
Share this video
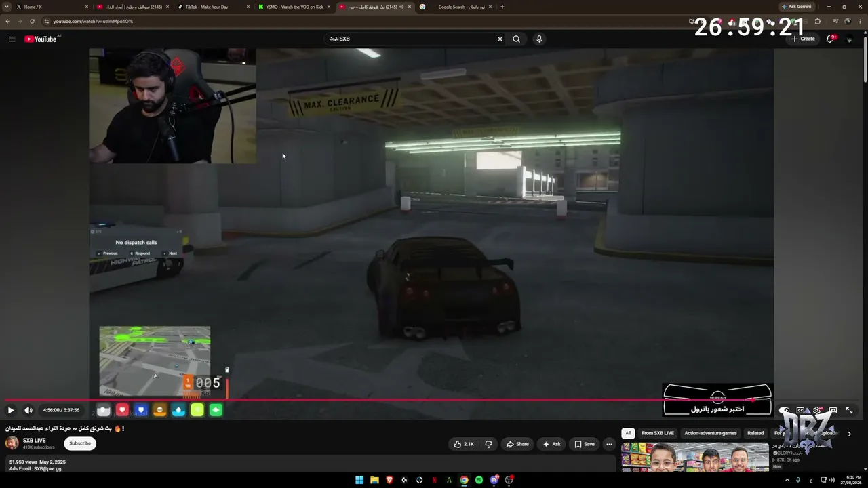tap(517, 444)
